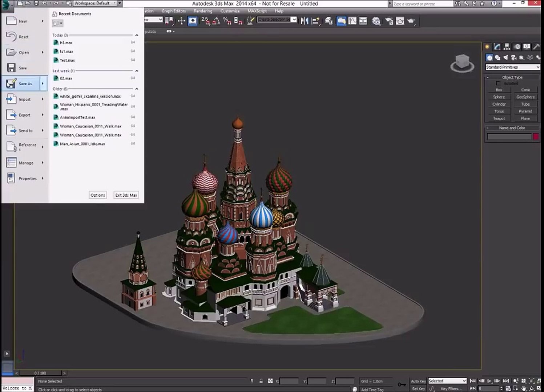Open the Utilities hammer panel icon

tap(536, 47)
